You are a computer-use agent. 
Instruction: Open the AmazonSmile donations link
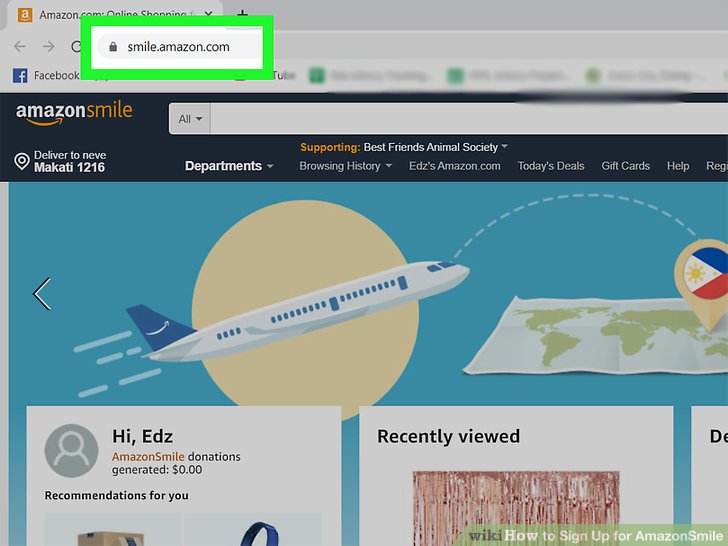click(148, 457)
